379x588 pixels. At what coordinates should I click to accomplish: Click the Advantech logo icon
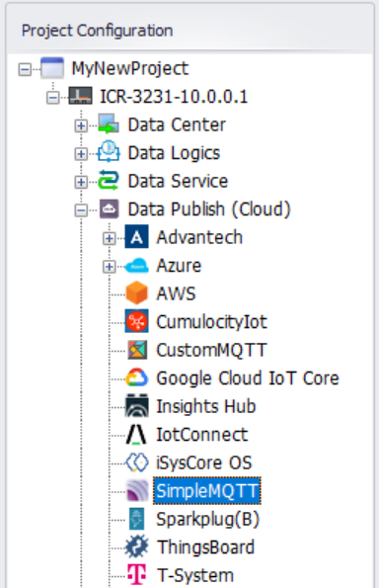coord(136,237)
